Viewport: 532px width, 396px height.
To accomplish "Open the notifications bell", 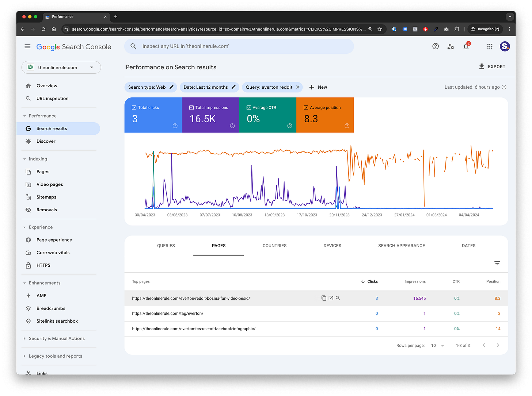I will click(x=466, y=46).
